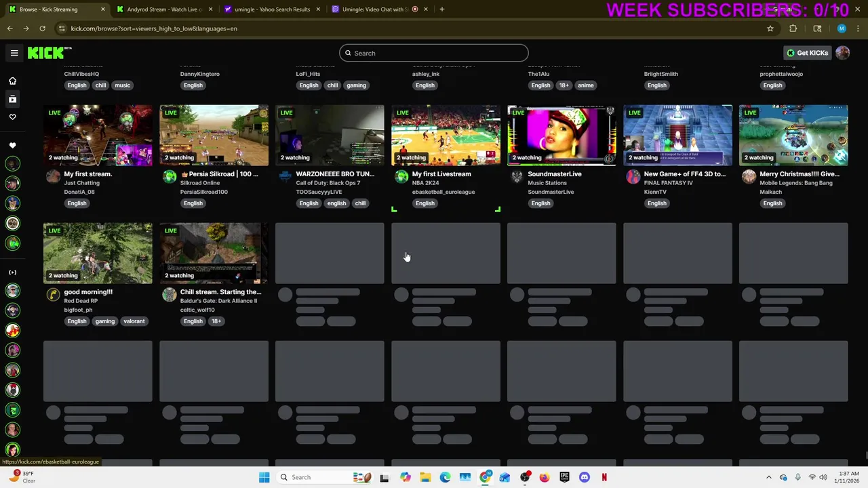Click 'valorant' tag under good morning stream
The image size is (868, 488).
coord(134,321)
